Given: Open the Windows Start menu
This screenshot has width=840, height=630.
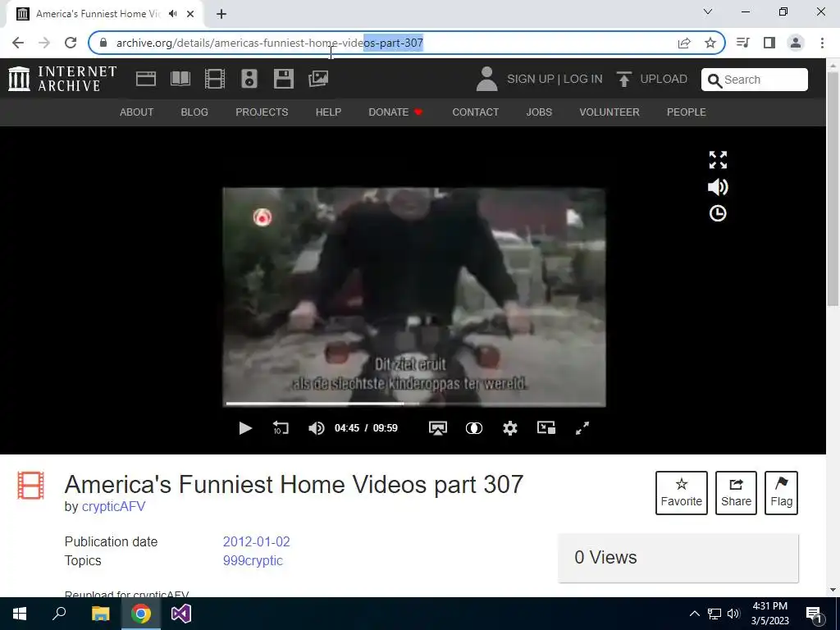Looking at the screenshot, I should [x=20, y=614].
